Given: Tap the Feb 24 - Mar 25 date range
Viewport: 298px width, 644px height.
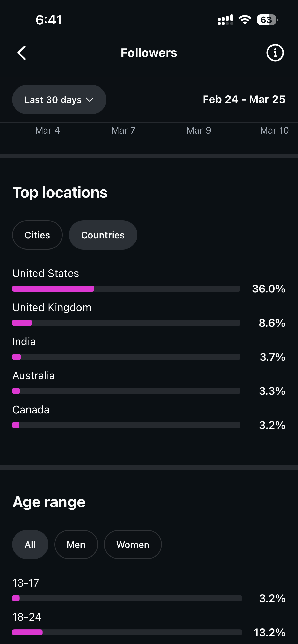Looking at the screenshot, I should click(x=244, y=99).
